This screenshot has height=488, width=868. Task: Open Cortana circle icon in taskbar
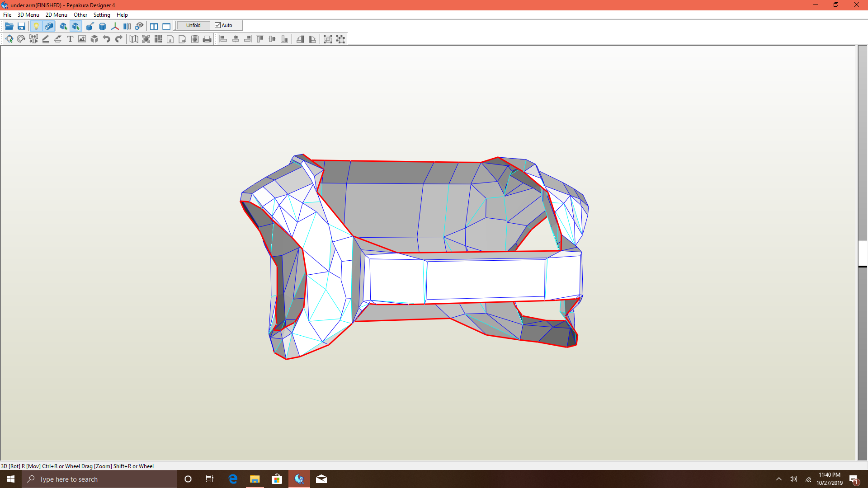pyautogui.click(x=188, y=479)
